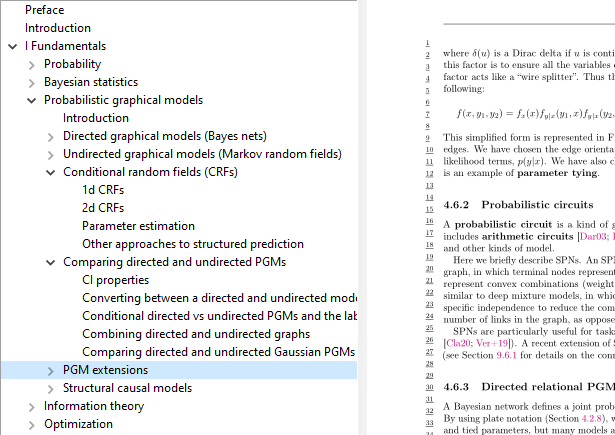Open Structural causal models bookmark
Viewport: 615px width, 435px height.
127,388
